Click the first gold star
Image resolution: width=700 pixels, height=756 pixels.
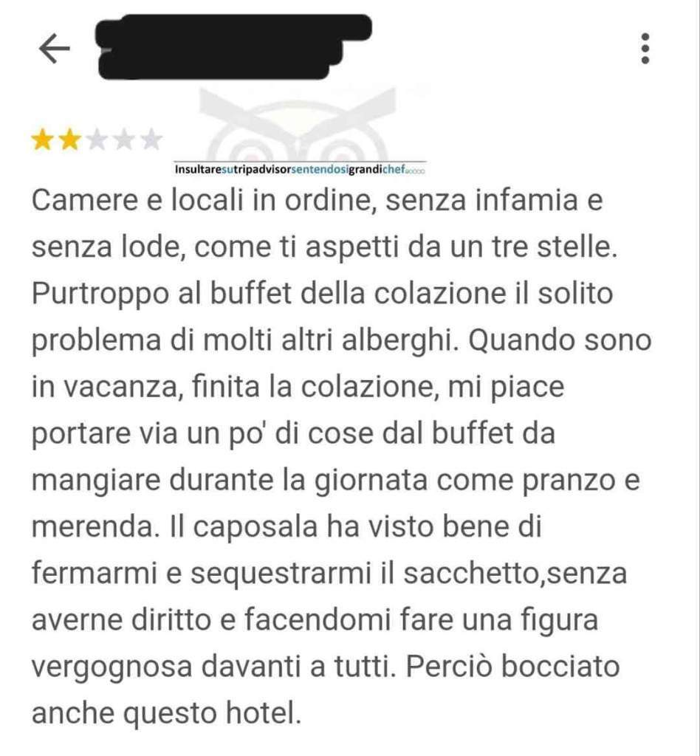(42, 140)
